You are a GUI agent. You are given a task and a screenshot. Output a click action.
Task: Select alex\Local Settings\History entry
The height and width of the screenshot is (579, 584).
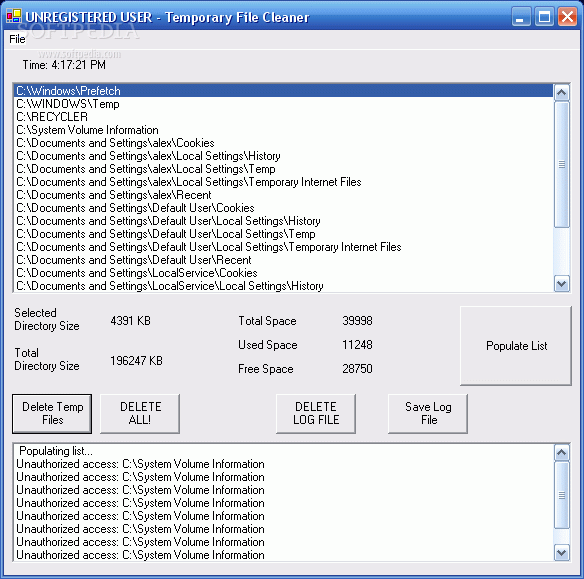point(283,156)
